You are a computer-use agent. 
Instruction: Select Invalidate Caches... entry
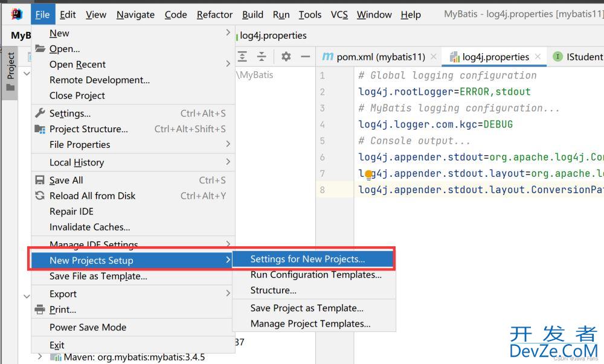coord(133,227)
